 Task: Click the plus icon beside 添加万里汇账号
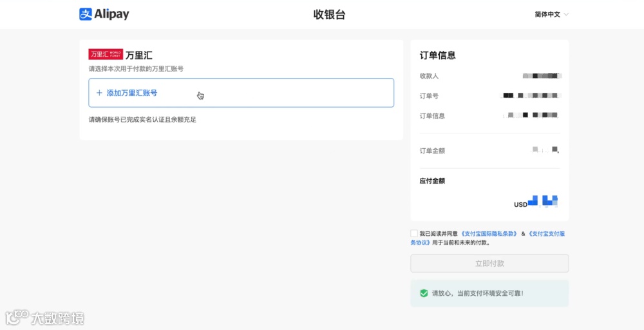[99, 93]
